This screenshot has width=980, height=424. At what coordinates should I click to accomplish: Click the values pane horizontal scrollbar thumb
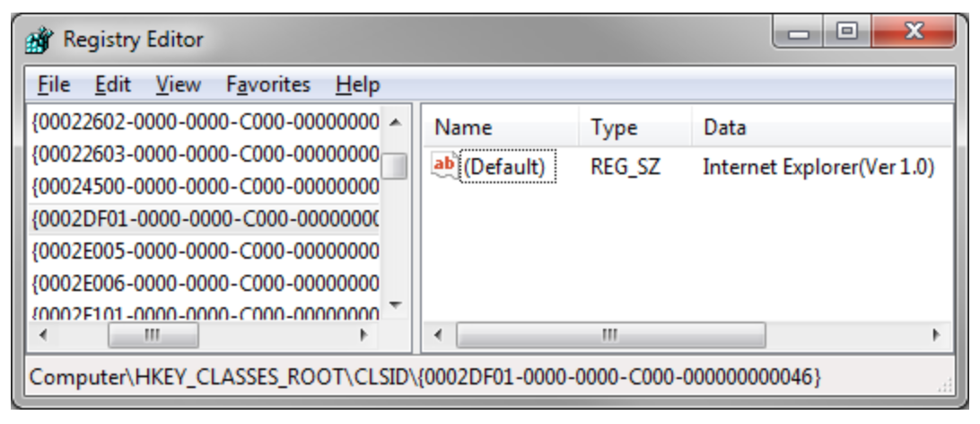click(610, 335)
